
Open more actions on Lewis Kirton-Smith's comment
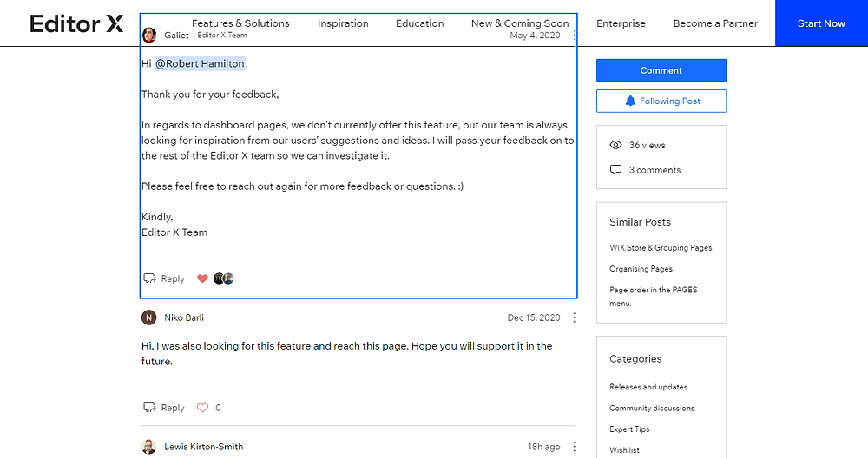pyautogui.click(x=575, y=447)
